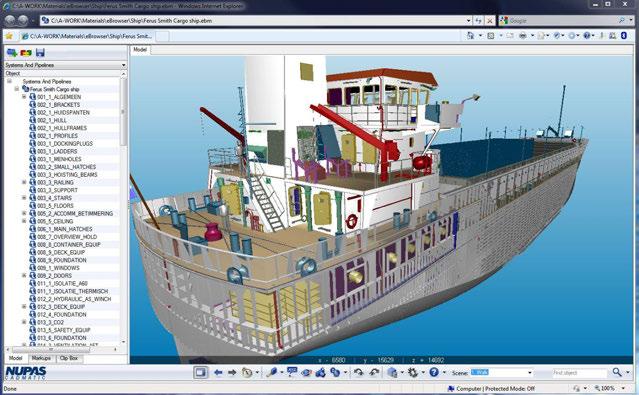Click the markup comment bubble icon

[x=292, y=372]
